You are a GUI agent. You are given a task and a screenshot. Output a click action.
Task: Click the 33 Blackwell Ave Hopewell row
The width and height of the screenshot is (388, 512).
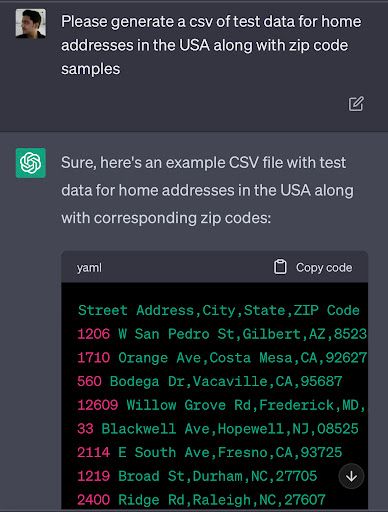(218, 429)
